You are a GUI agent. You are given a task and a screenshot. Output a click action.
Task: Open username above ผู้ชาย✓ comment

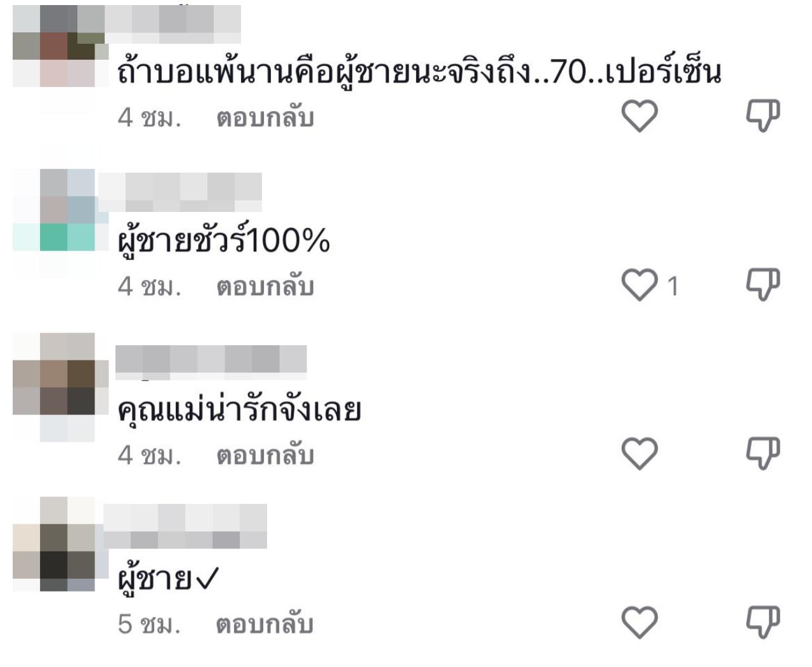(x=185, y=526)
